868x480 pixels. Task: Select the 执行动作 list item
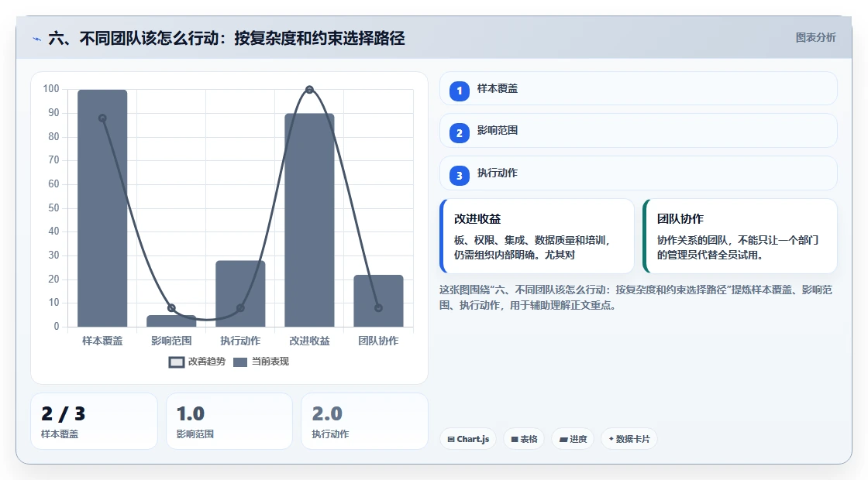coord(639,173)
